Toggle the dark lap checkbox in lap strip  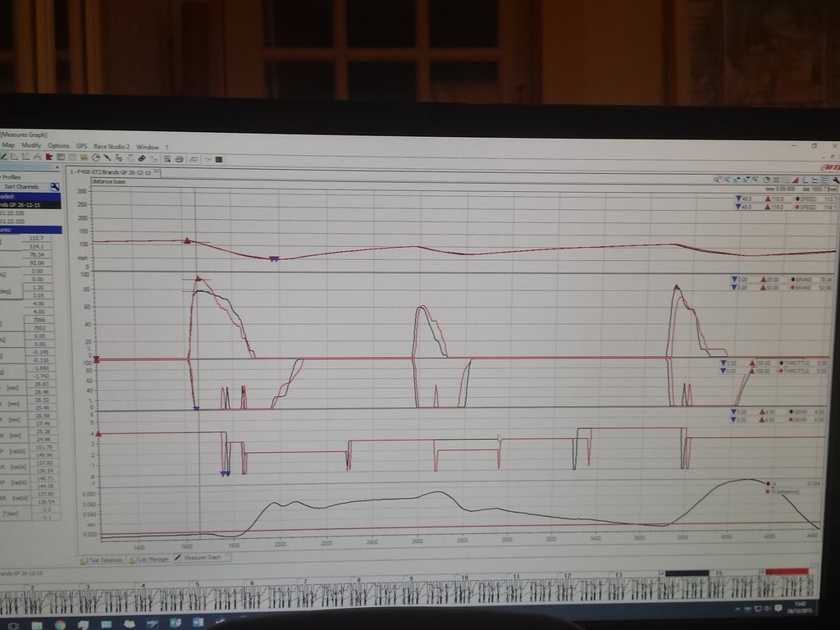(662, 573)
